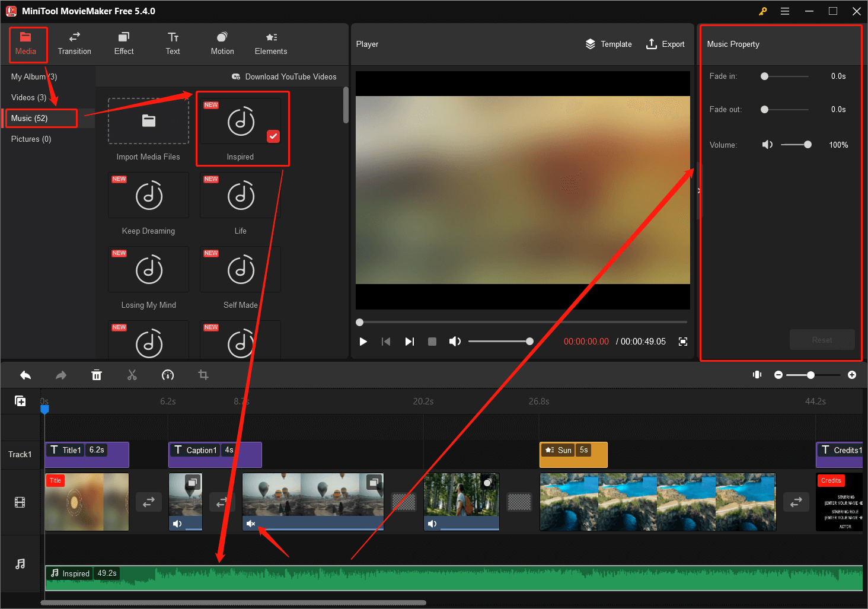Select Videos (3) category
868x609 pixels.
pos(29,97)
